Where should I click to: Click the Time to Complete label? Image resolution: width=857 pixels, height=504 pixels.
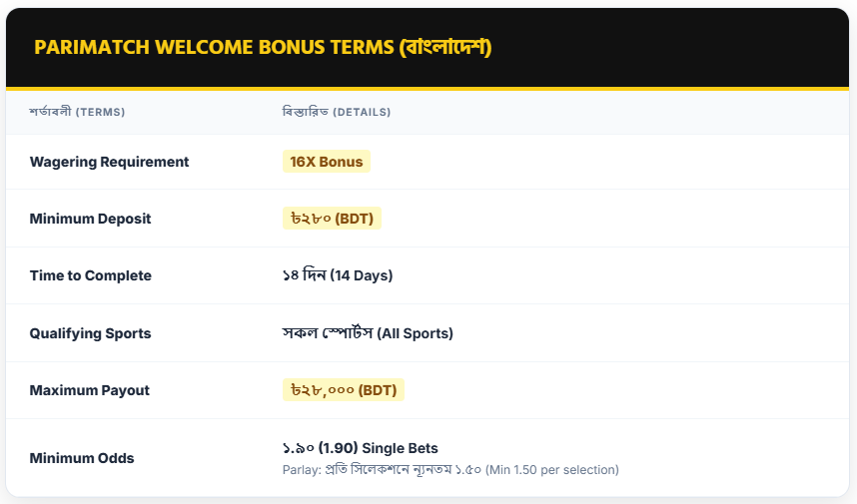pyautogui.click(x=91, y=275)
